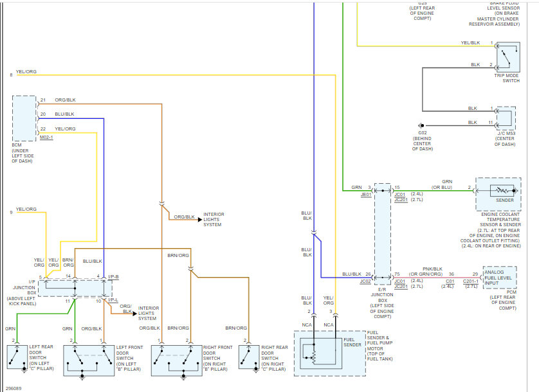Select the I/P-L connector label
539x392 pixels.
tap(113, 300)
